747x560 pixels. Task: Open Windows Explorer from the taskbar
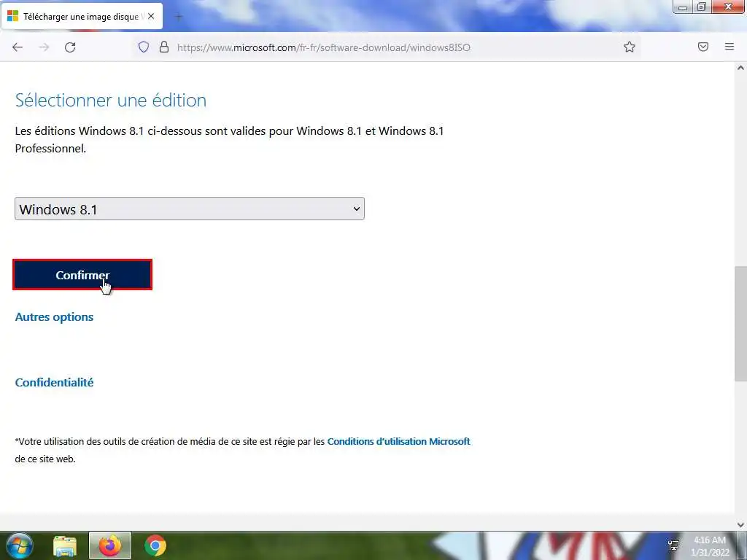pos(65,545)
